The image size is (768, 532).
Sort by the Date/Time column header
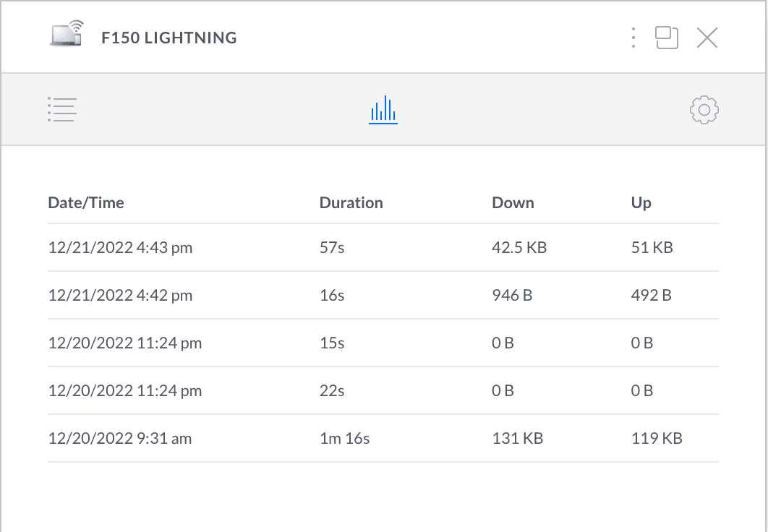click(x=86, y=203)
